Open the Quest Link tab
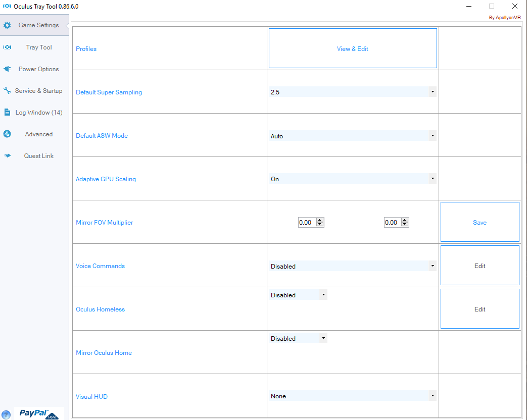This screenshot has height=420, width=527. point(34,156)
